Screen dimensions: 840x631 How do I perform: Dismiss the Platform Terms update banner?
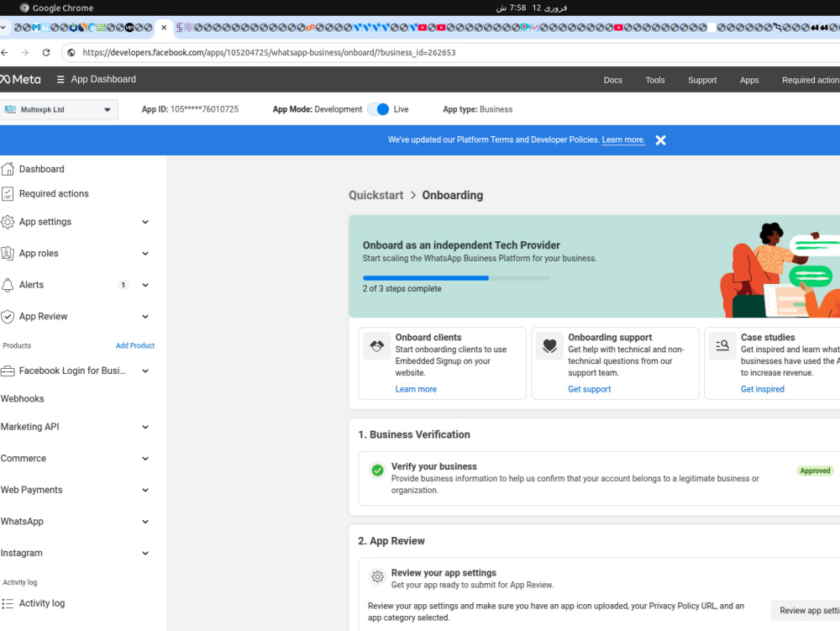660,140
